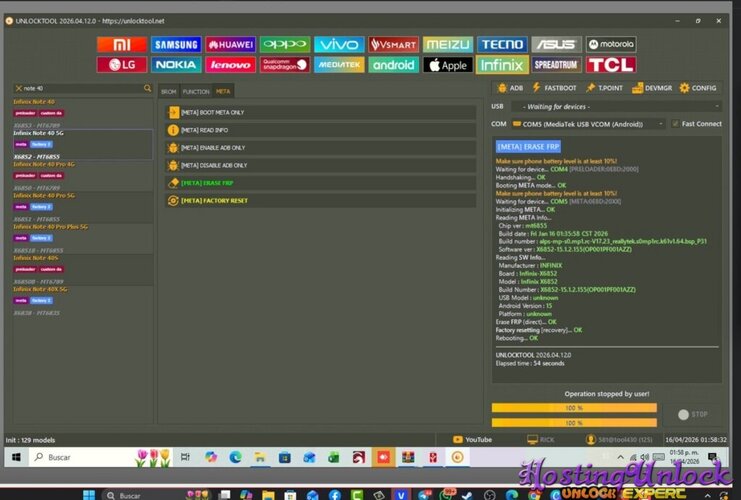The height and width of the screenshot is (500, 741).
Task: Select Infinix Note 40 Pro 4G model
Action: point(83,176)
